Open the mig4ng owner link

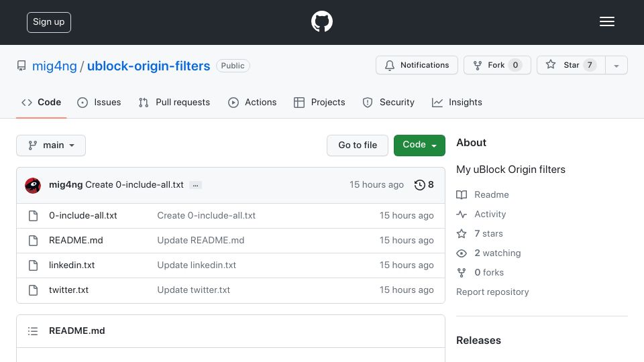(x=54, y=66)
